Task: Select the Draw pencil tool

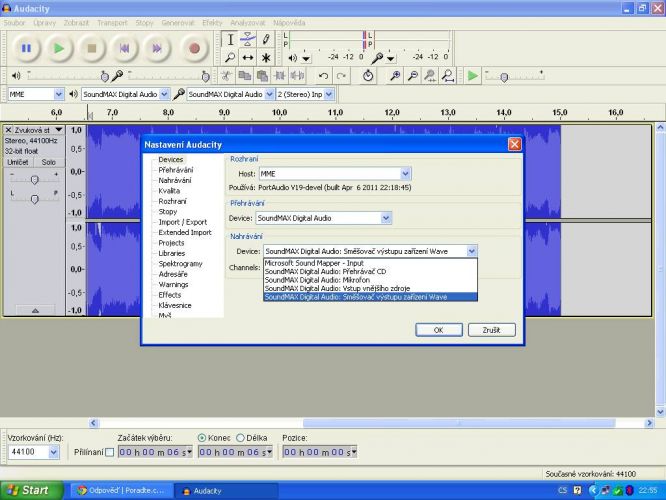Action: 265,40
